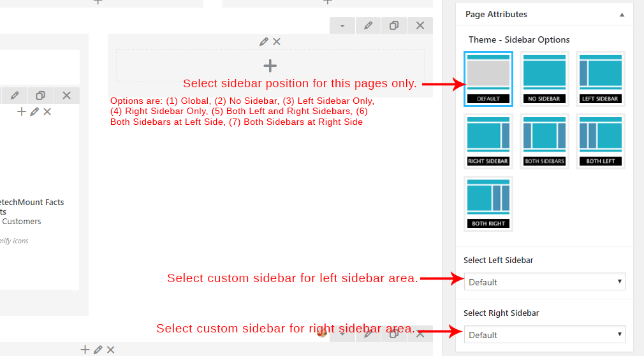The height and width of the screenshot is (356, 644).
Task: Pick the Both Right layout thumbnail
Action: [488, 203]
